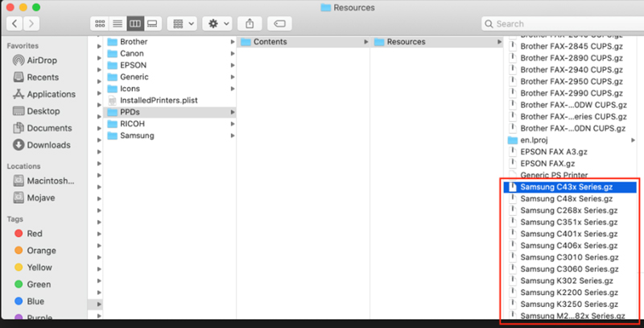
Task: Select Samsung C401x Series.gz
Action: [571, 234]
